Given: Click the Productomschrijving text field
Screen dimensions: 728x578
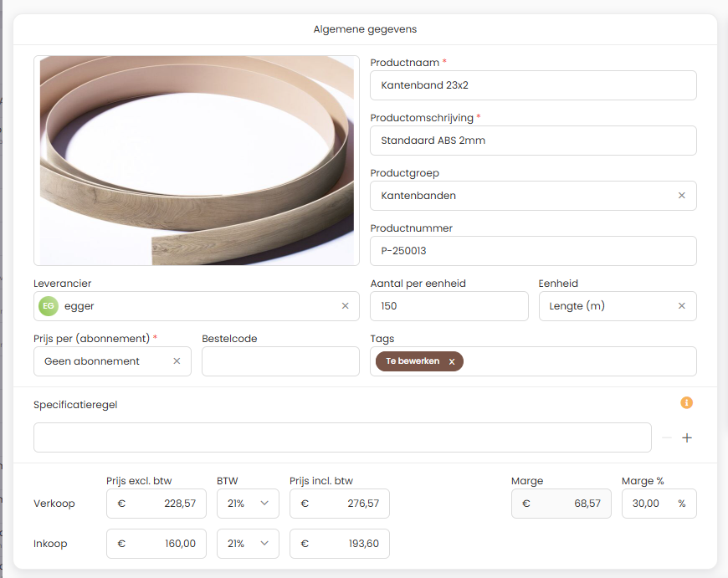Looking at the screenshot, I should click(533, 141).
